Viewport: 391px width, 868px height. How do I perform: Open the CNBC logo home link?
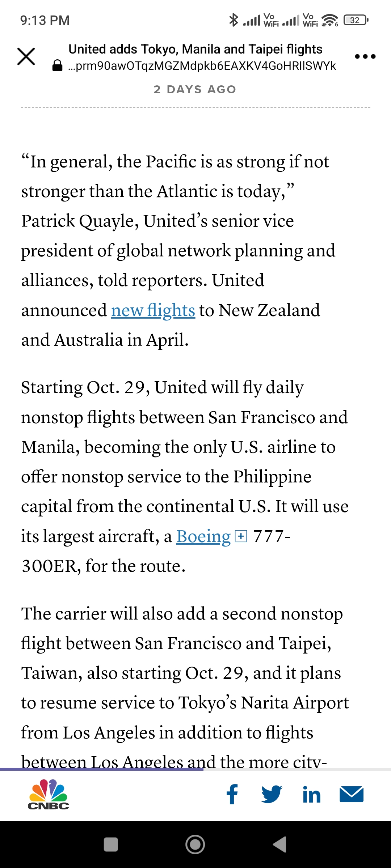pos(48,794)
